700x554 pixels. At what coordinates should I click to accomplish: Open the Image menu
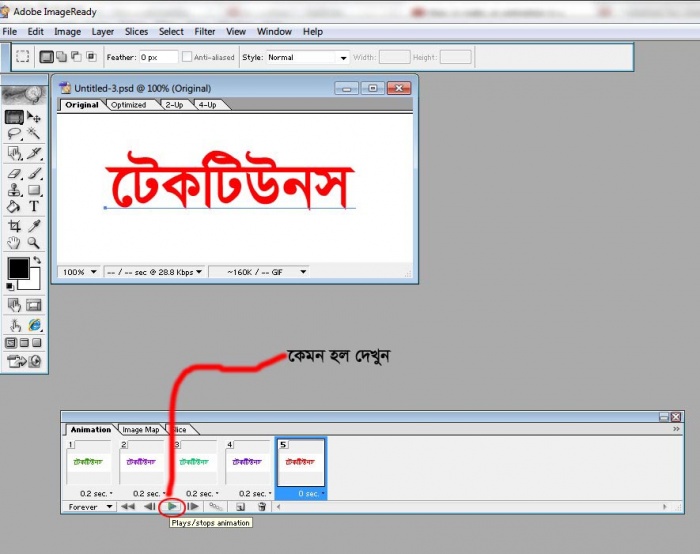[x=67, y=32]
